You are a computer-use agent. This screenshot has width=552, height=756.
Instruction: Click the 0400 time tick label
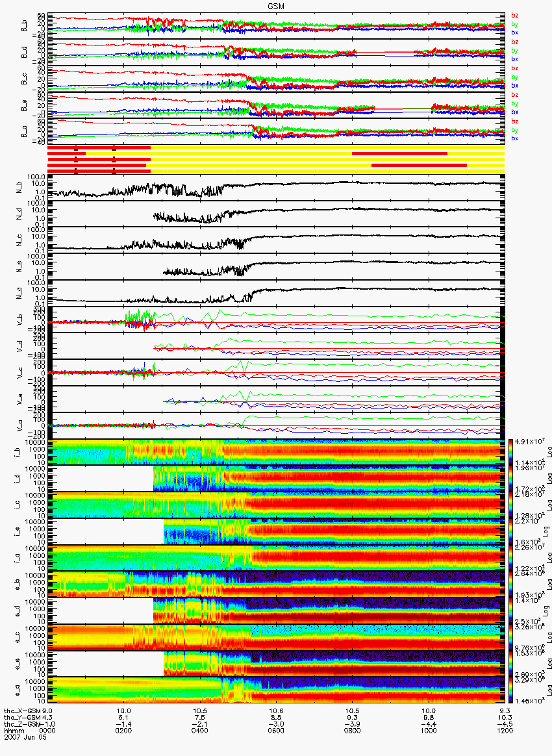199,731
